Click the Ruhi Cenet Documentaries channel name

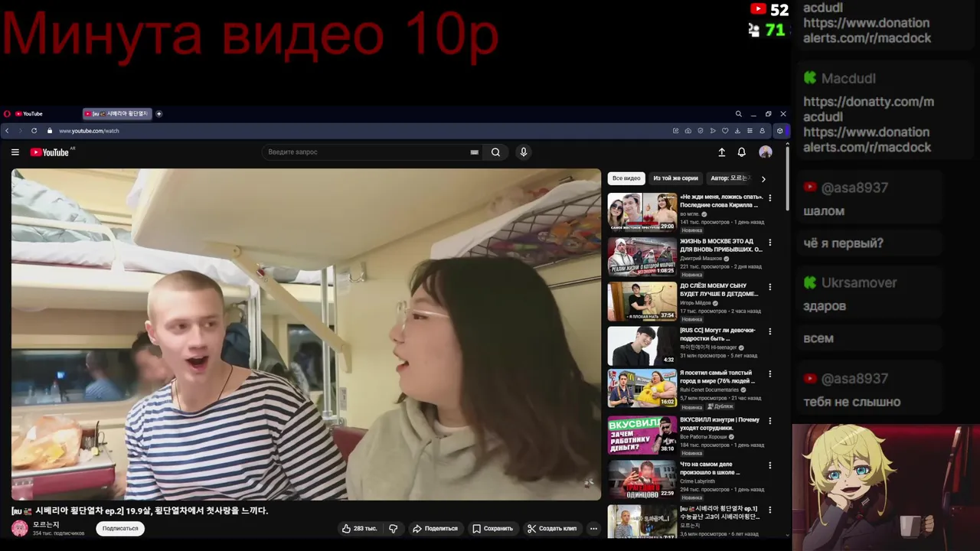(x=710, y=390)
